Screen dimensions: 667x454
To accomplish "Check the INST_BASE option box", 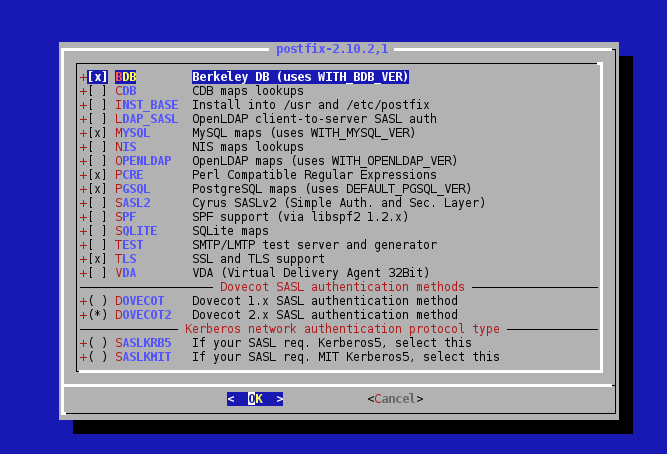I will 97,105.
